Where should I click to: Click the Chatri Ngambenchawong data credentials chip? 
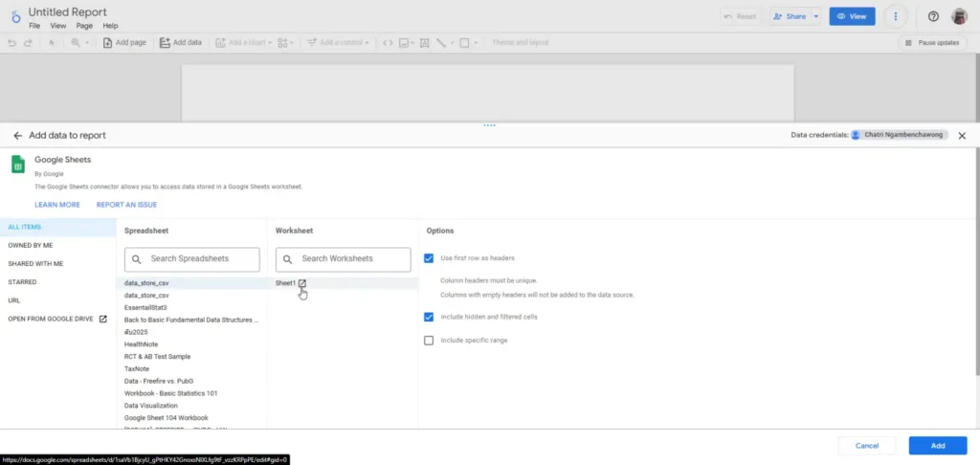coord(898,135)
